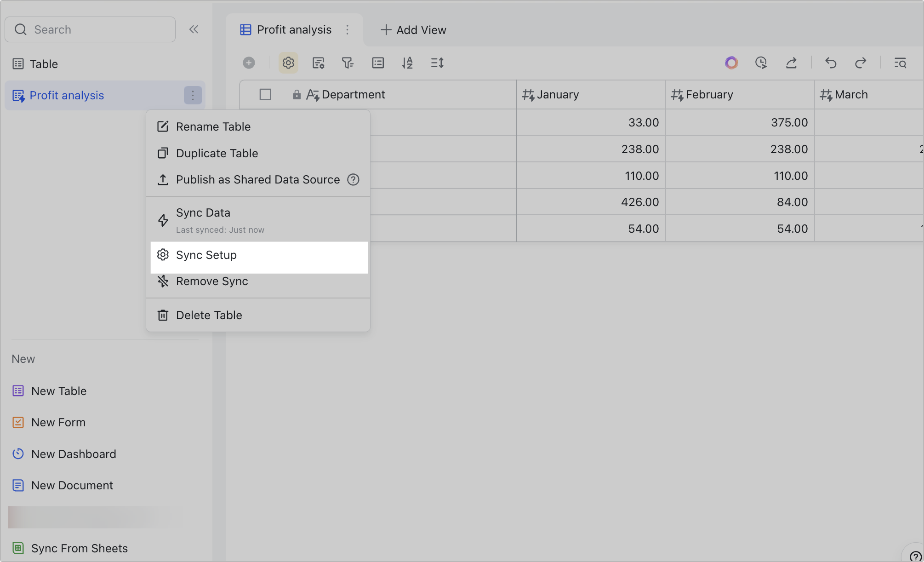This screenshot has width=924, height=562.
Task: Adjust row height using the toolbar icon
Action: coord(437,63)
